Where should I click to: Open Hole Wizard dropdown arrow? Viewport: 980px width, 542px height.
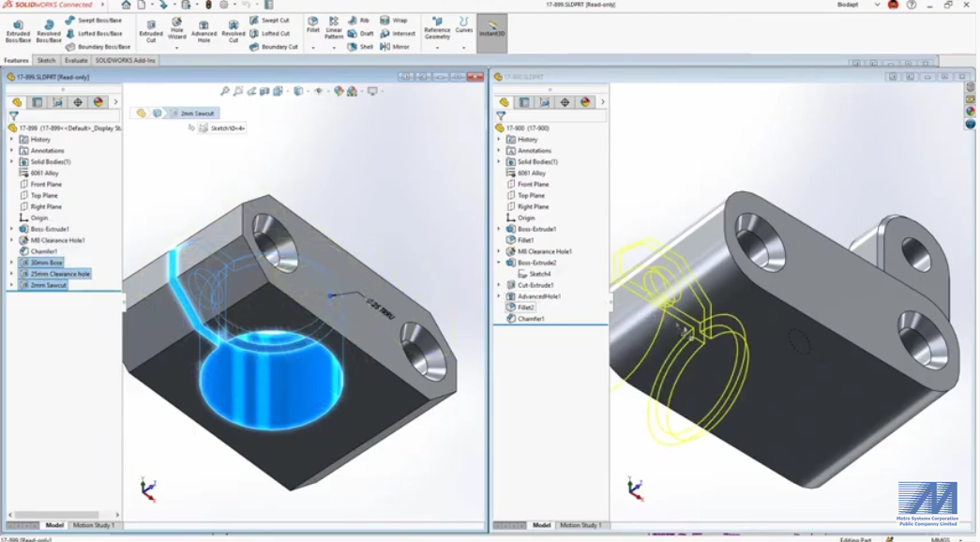tap(177, 48)
